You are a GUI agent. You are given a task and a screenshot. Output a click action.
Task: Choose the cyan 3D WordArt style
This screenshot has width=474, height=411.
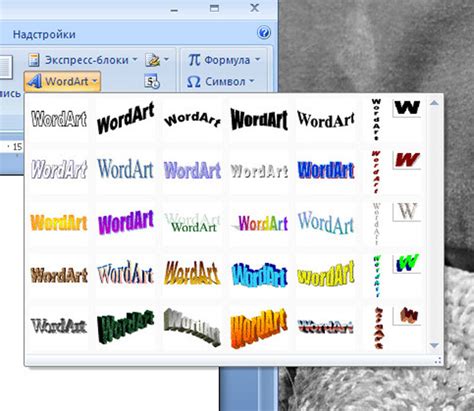click(259, 275)
